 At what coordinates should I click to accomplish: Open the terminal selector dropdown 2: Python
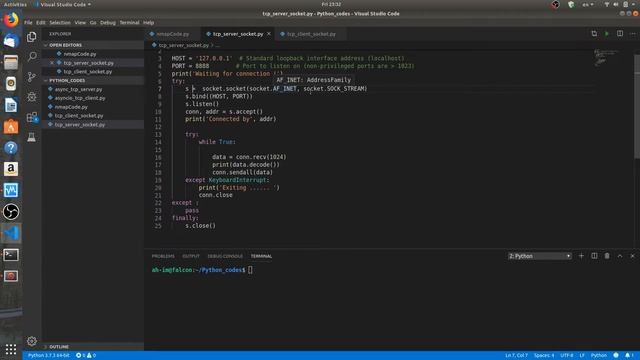tap(540, 256)
